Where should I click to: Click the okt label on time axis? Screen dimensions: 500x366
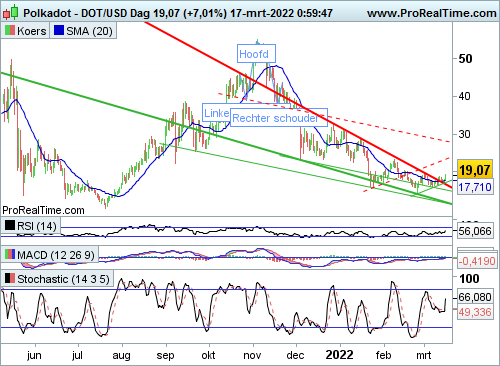pos(208,355)
